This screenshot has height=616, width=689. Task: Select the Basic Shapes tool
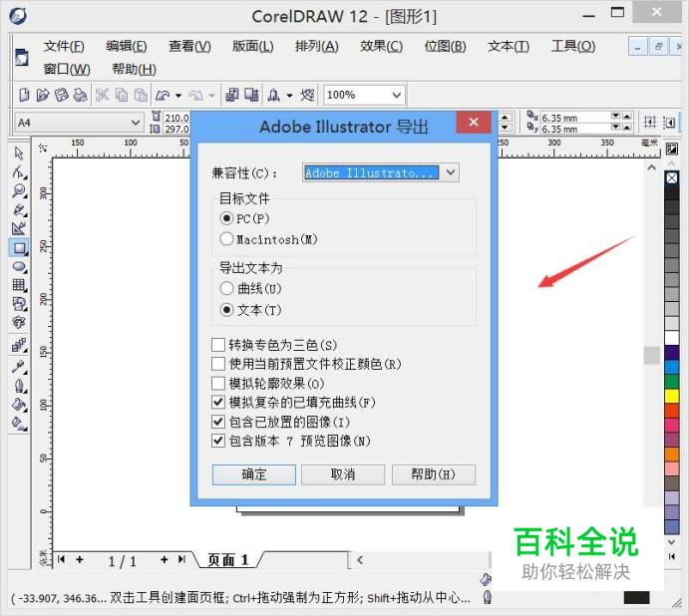tap(19, 304)
